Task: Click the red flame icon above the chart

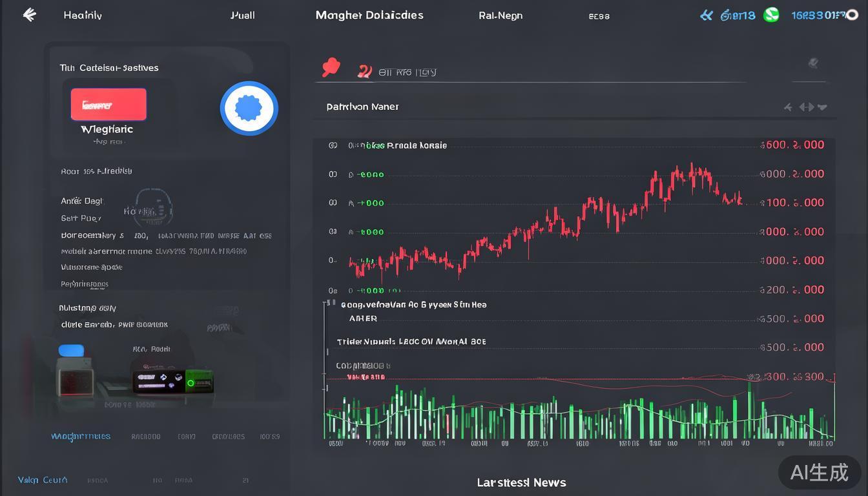Action: 331,68
